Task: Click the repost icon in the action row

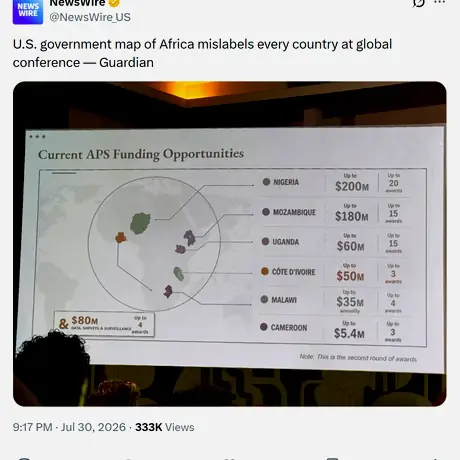Action: [128, 459]
